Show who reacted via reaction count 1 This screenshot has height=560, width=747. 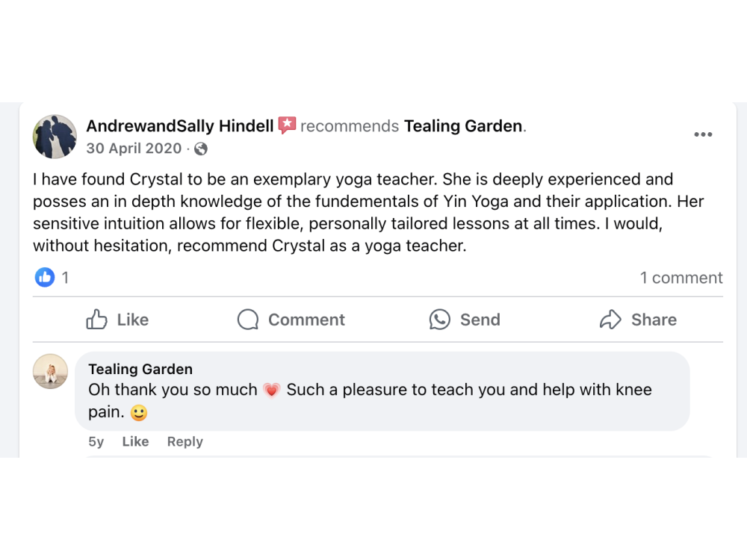pos(65,278)
